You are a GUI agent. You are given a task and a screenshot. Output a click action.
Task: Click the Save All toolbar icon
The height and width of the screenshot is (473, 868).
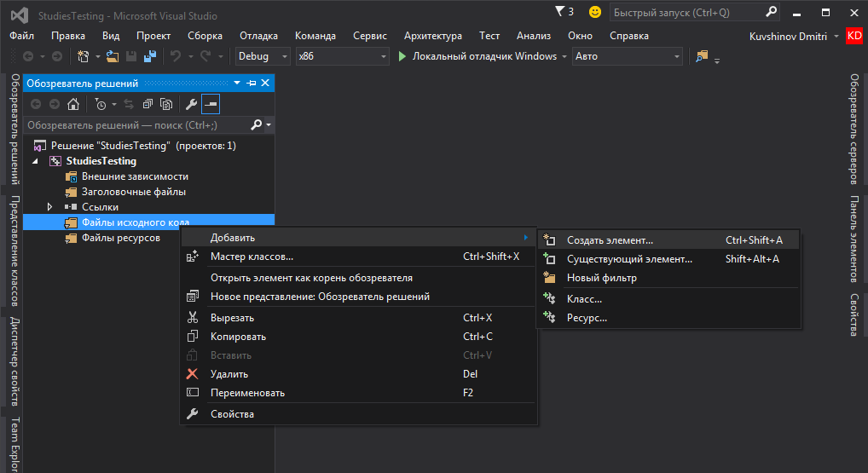(150, 56)
